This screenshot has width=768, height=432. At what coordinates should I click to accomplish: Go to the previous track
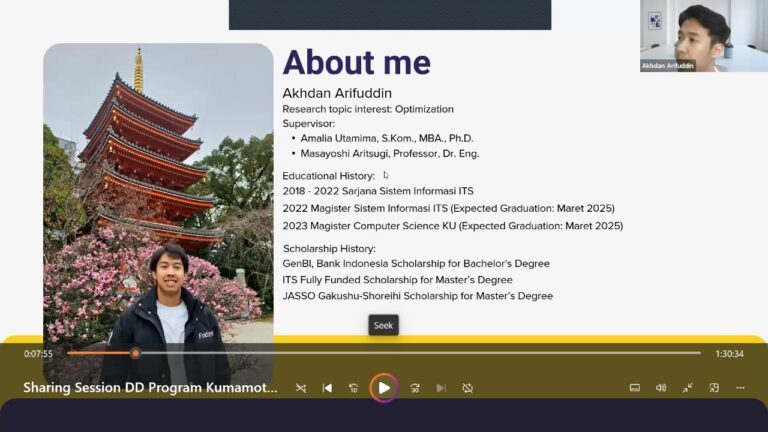pyautogui.click(x=327, y=388)
